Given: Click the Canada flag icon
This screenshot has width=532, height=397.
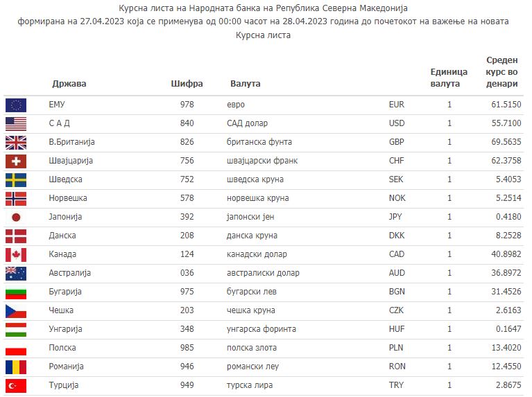Looking at the screenshot, I should [15, 255].
